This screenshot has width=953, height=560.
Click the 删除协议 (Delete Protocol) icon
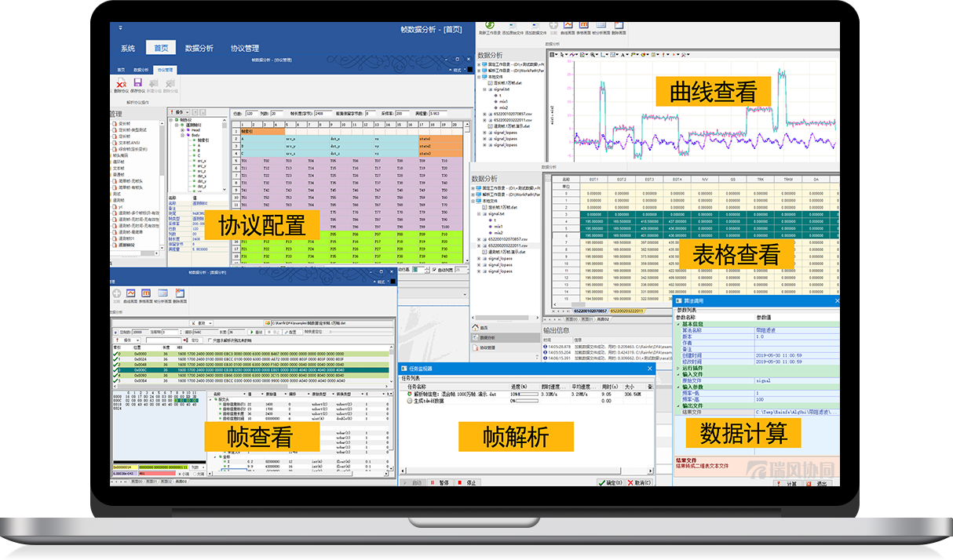pyautogui.click(x=121, y=83)
